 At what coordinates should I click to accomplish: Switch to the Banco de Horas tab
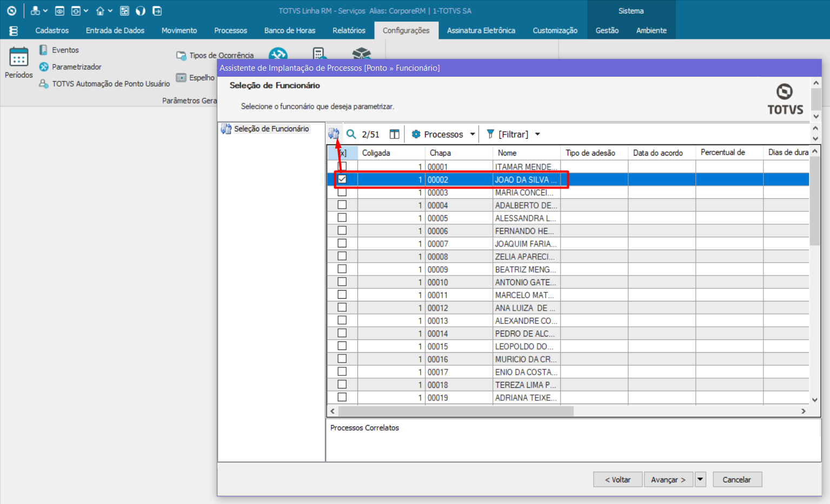click(290, 30)
